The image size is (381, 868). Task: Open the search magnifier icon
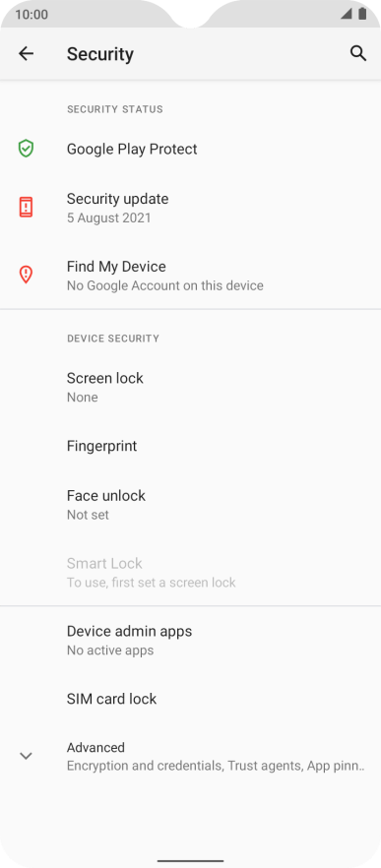(358, 54)
